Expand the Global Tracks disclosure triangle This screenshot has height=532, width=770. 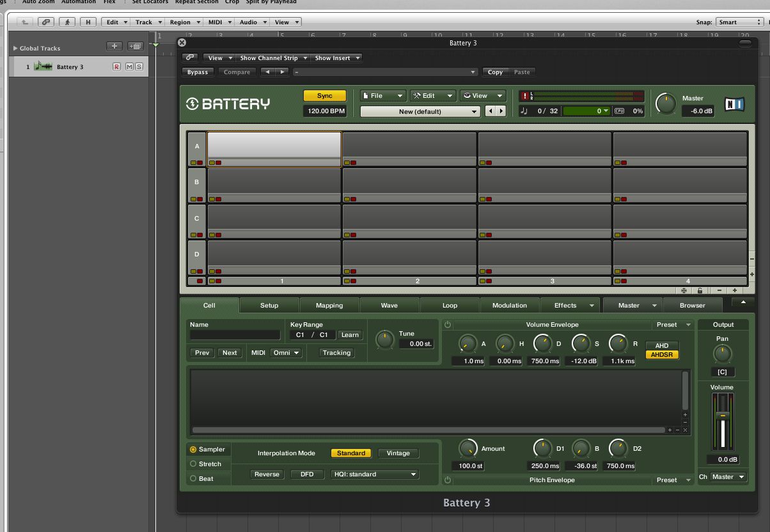pyautogui.click(x=15, y=48)
